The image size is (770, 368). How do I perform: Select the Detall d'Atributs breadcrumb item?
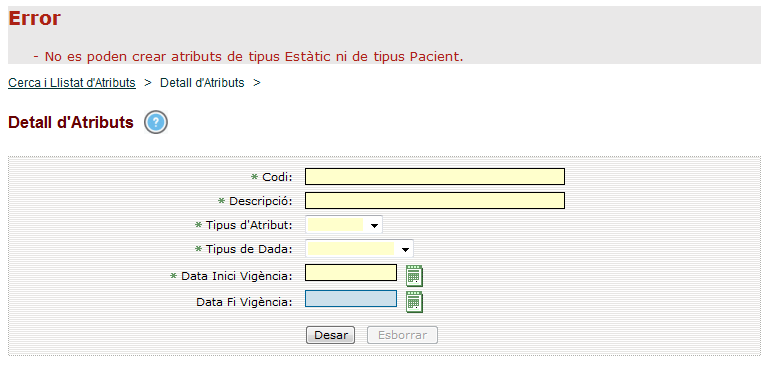pos(202,83)
